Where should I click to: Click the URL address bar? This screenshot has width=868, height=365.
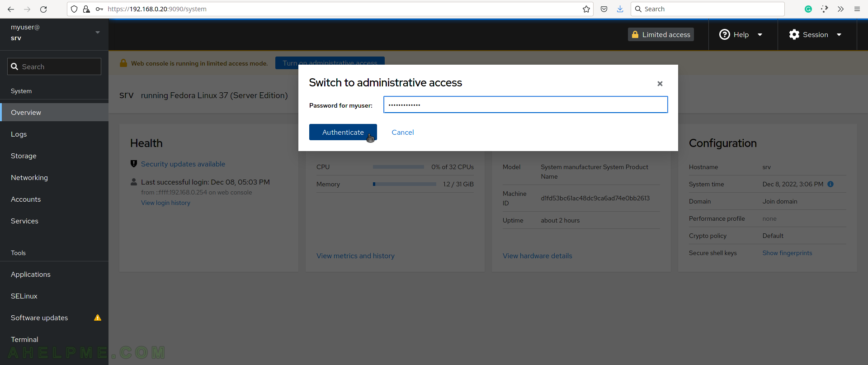click(x=330, y=9)
